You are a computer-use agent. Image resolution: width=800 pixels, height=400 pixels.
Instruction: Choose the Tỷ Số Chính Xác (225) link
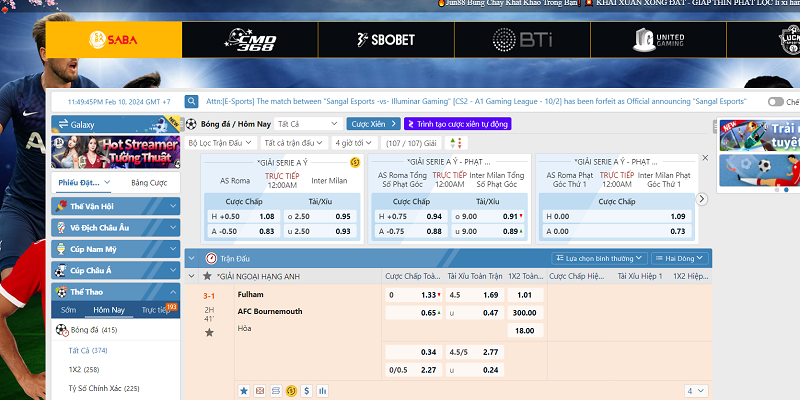[x=104, y=388]
